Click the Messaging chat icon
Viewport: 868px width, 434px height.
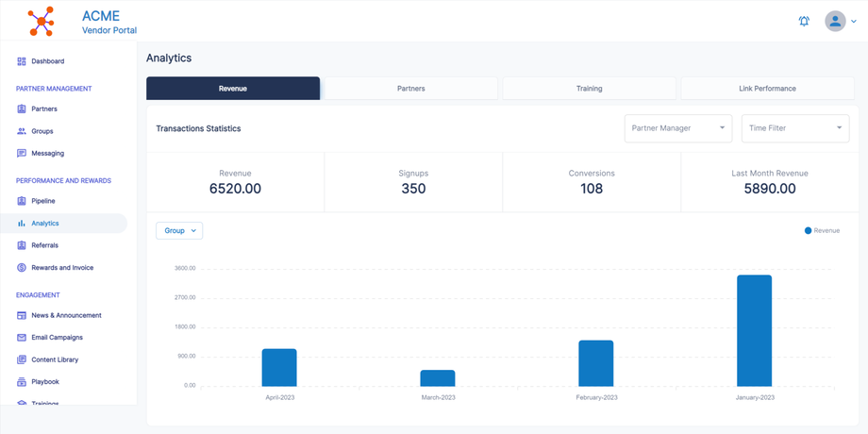coord(22,154)
